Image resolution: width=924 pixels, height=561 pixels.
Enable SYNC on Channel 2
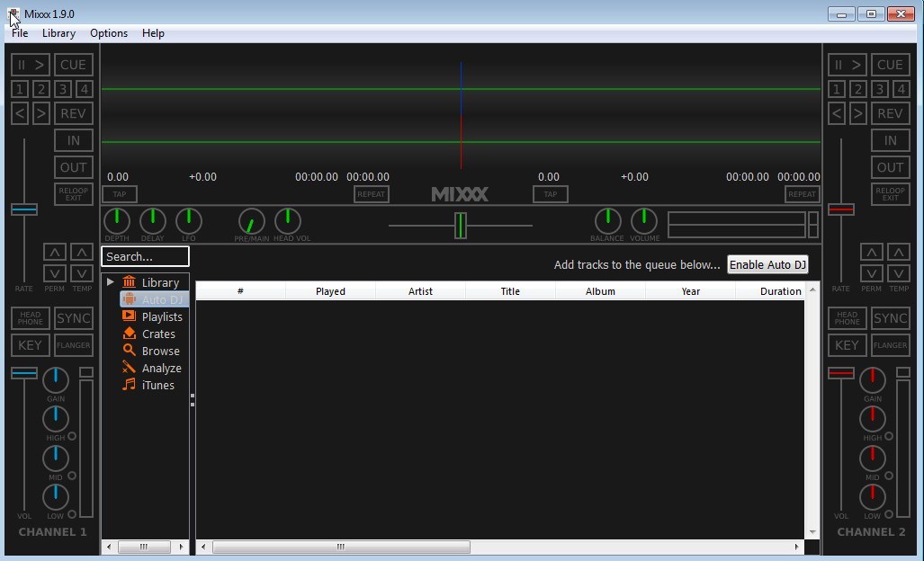pos(890,317)
